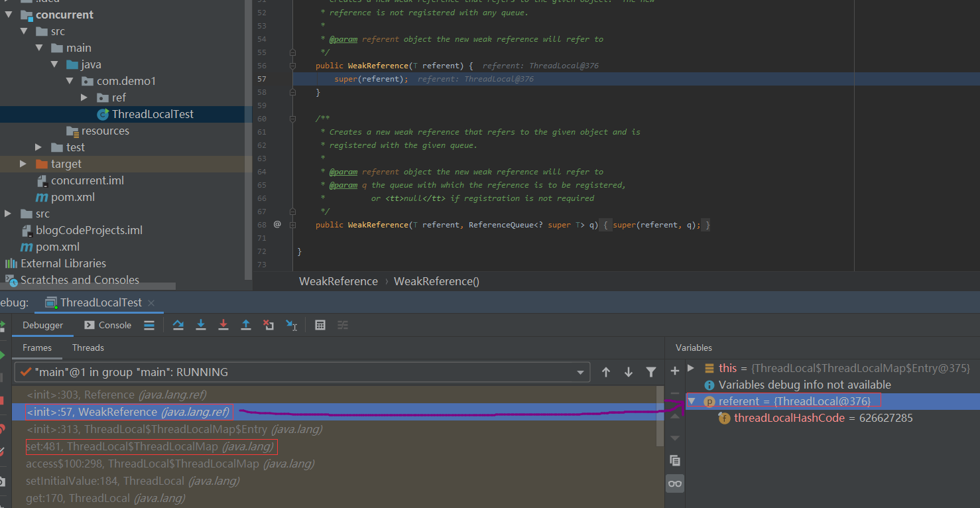The height and width of the screenshot is (508, 980).
Task: Click the frames filter funnel icon
Action: tap(651, 372)
